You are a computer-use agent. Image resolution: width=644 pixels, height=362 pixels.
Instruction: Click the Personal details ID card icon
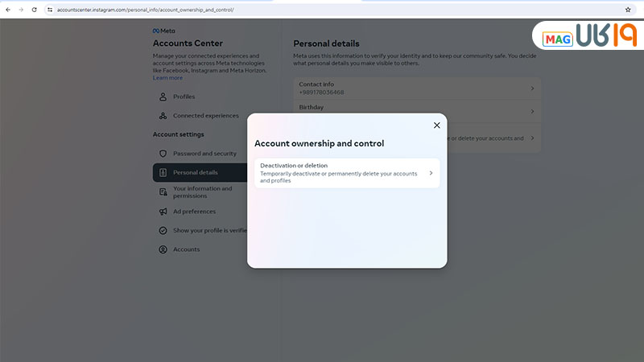(163, 172)
